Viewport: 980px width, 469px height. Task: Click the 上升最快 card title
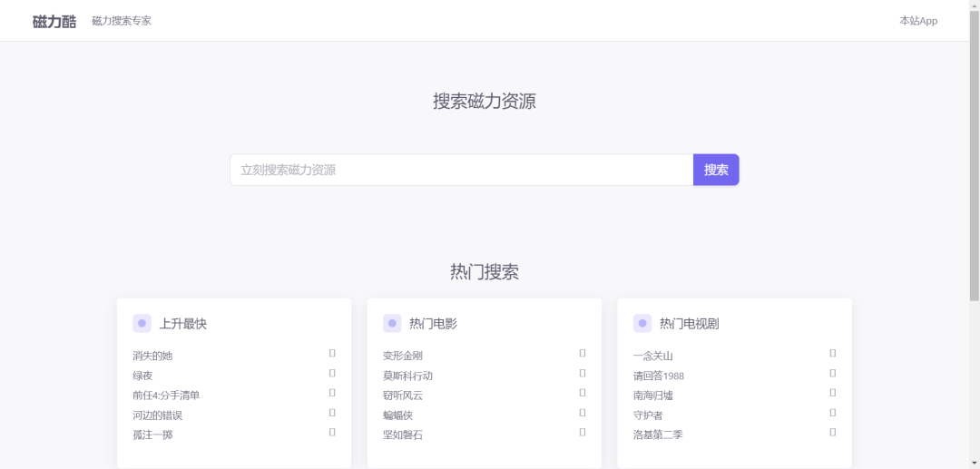(182, 324)
